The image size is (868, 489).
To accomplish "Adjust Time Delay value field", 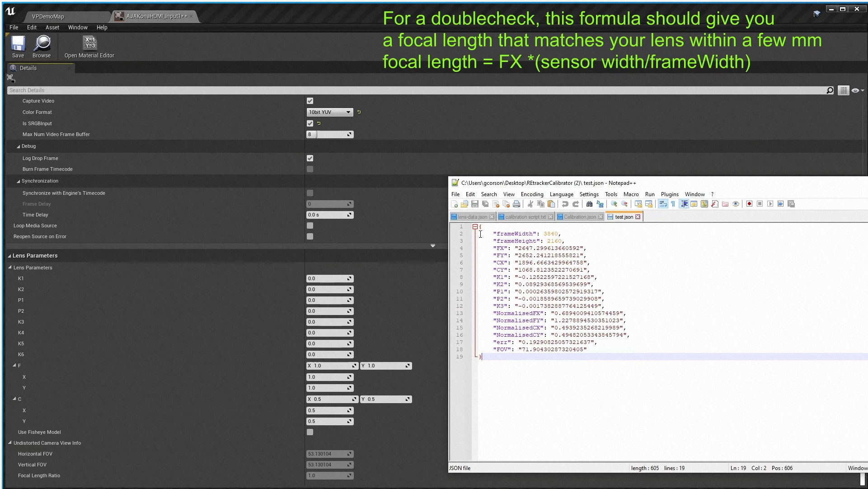I will tap(330, 215).
